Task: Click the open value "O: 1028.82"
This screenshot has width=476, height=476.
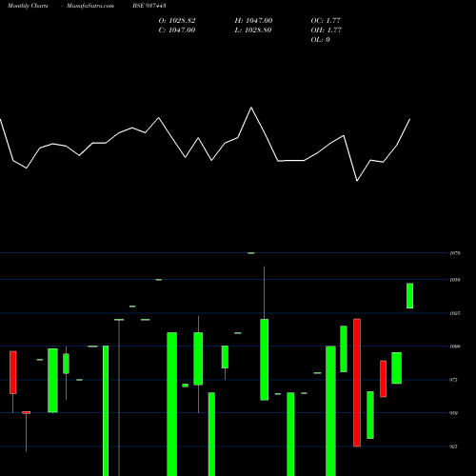Action: [x=177, y=21]
